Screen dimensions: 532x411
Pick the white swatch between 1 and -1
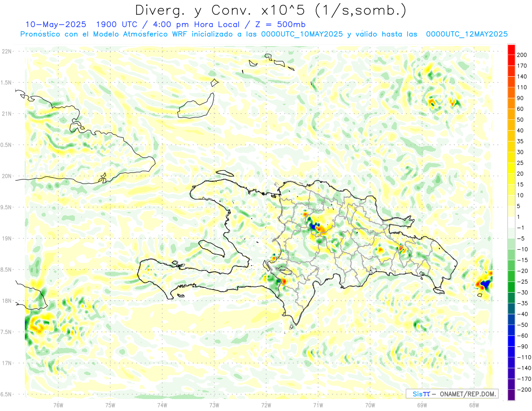coord(511,222)
